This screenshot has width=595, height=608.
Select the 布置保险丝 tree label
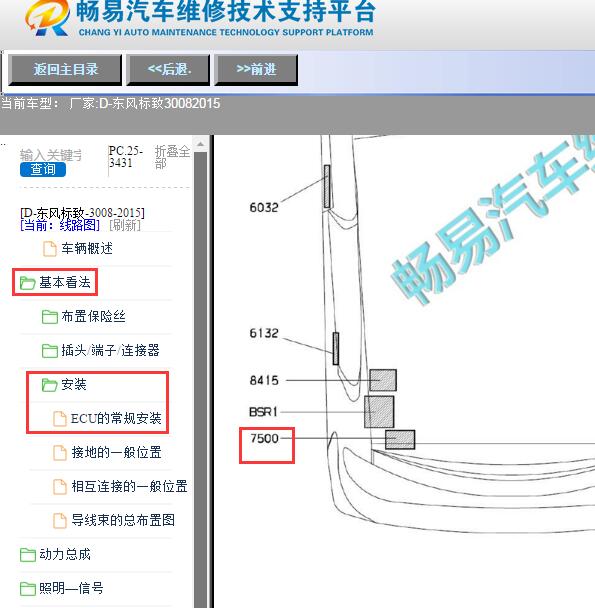[93, 316]
